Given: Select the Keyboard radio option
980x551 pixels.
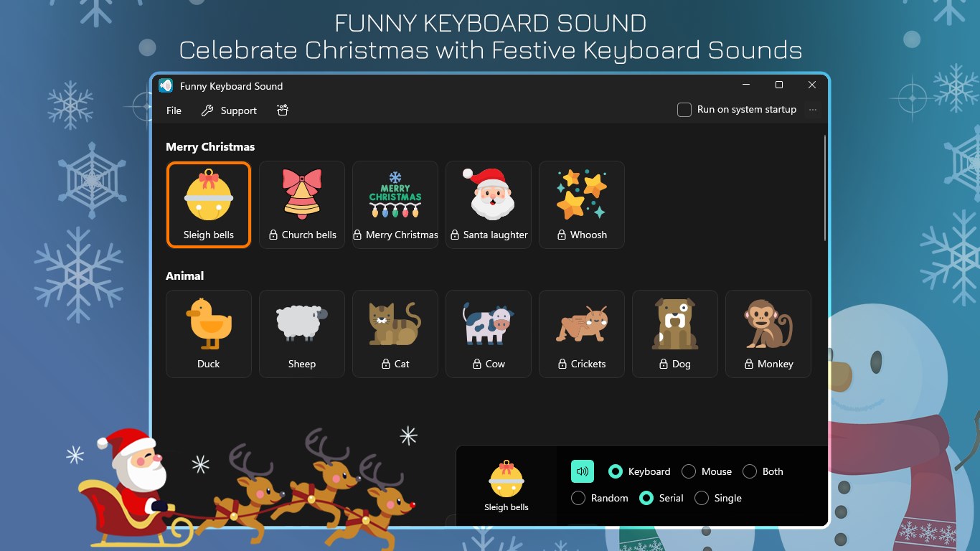Looking at the screenshot, I should tap(639, 471).
